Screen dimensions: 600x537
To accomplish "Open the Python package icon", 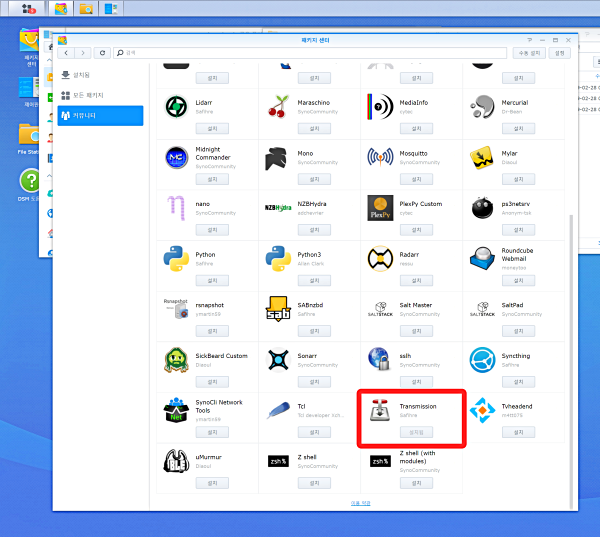I will pyautogui.click(x=176, y=259).
